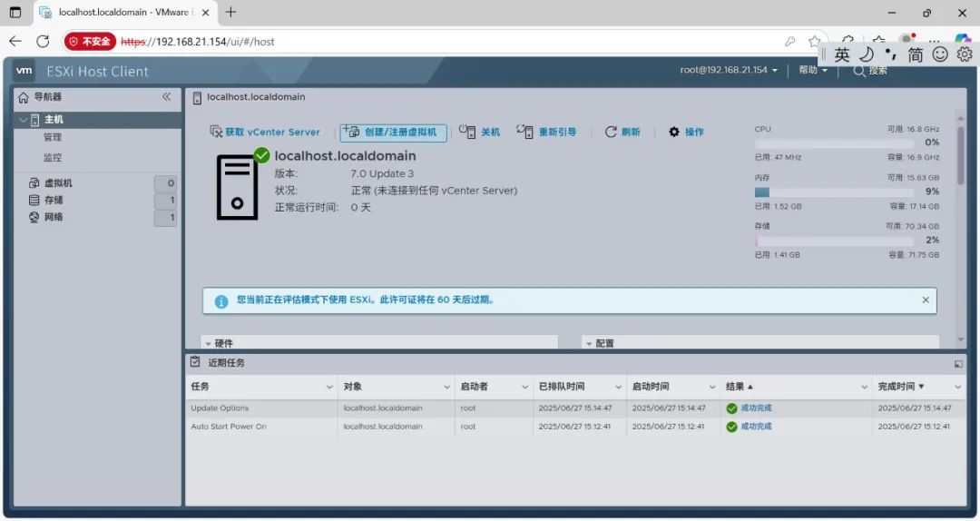Viewport: 980px width, 521px height.
Task: Select 主机 in the navigator tree
Action: (54, 120)
